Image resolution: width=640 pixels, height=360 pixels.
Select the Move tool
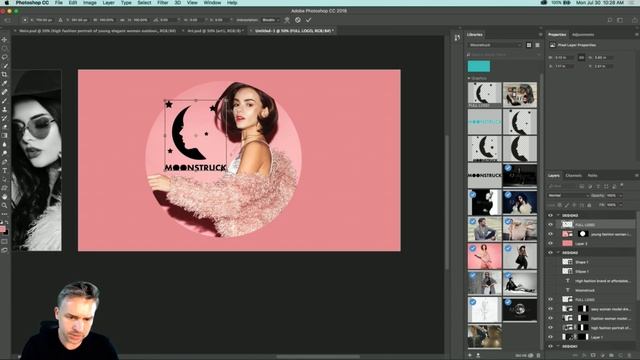coord(4,40)
